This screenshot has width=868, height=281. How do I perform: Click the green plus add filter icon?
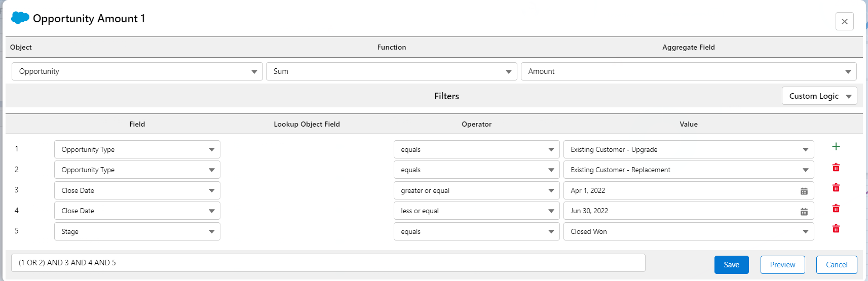click(x=836, y=146)
